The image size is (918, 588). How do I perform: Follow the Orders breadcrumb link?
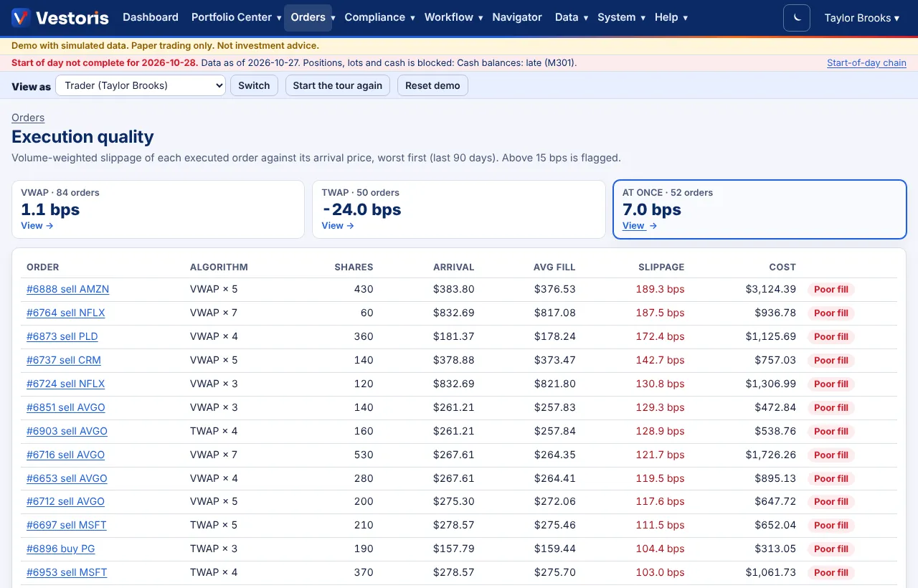click(x=28, y=118)
